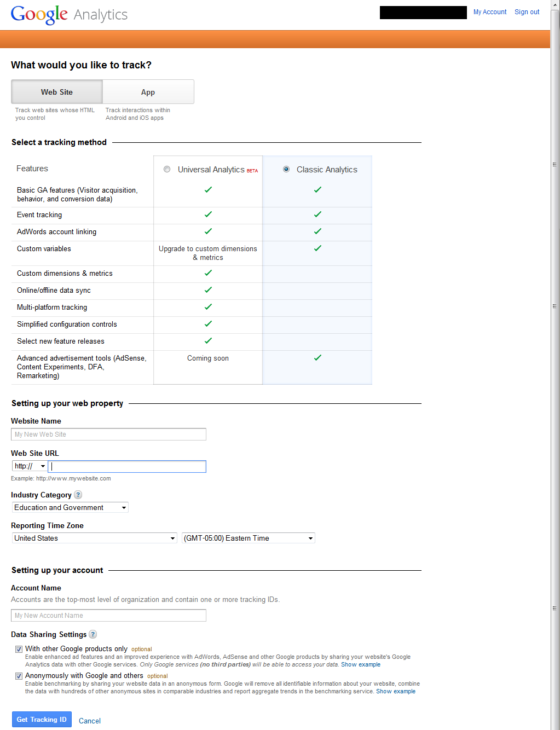Click the Classic Analytics Advanced advertisement tools checkmark
The width and height of the screenshot is (560, 730).
(317, 358)
